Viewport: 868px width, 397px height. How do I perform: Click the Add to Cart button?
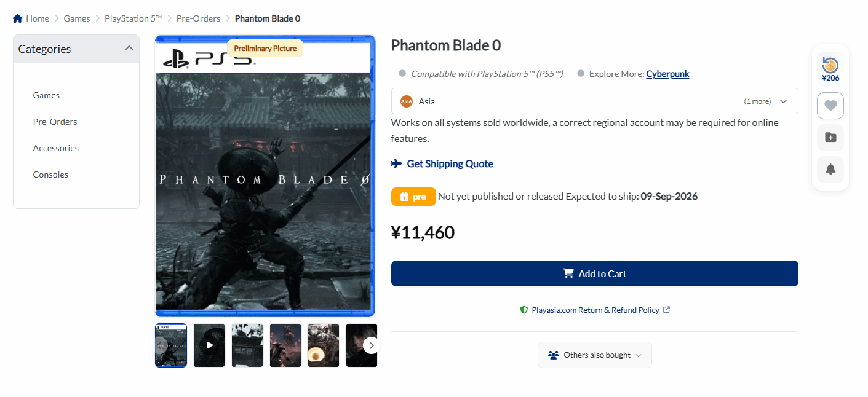pyautogui.click(x=595, y=273)
